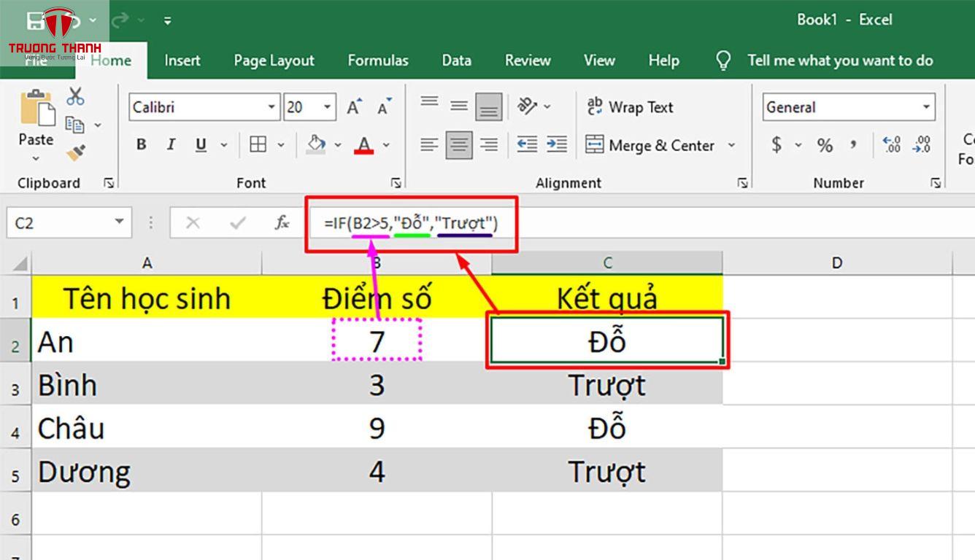The height and width of the screenshot is (560, 975).
Task: Click the Orientation text angle icon
Action: pyautogui.click(x=528, y=106)
